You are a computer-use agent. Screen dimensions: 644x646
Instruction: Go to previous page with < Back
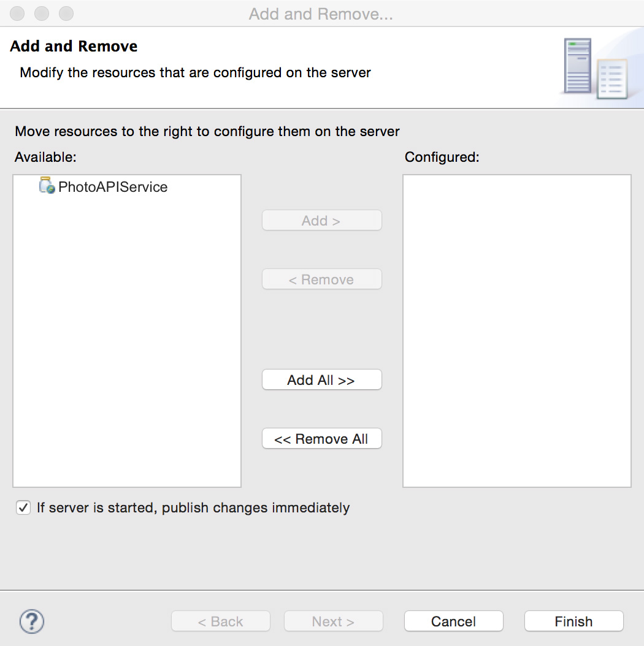click(220, 621)
